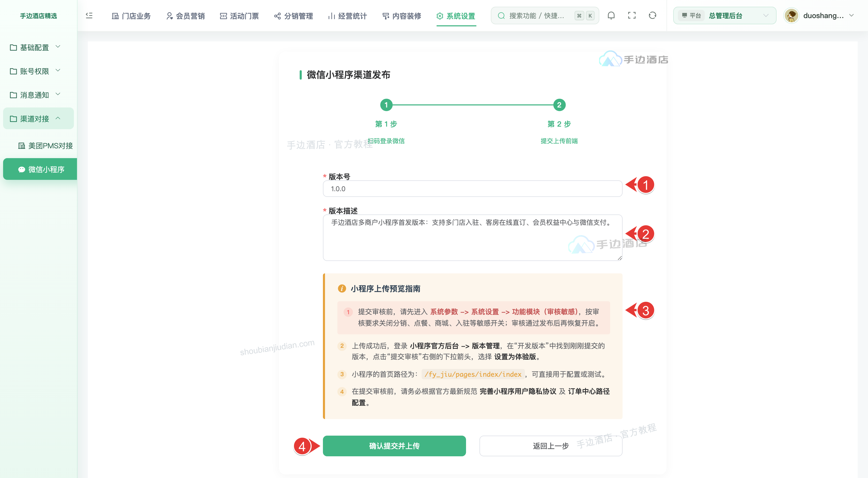
Task: Click bold text 完善小程序用户隐私协议
Action: point(518,391)
